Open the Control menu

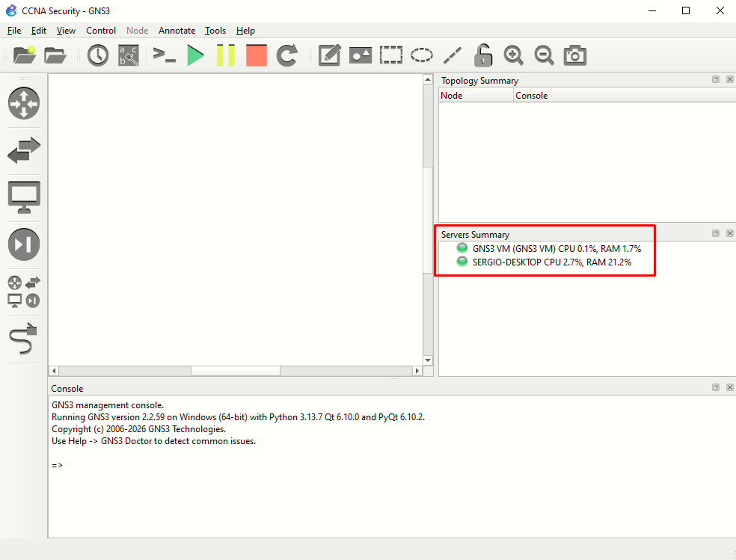[101, 31]
